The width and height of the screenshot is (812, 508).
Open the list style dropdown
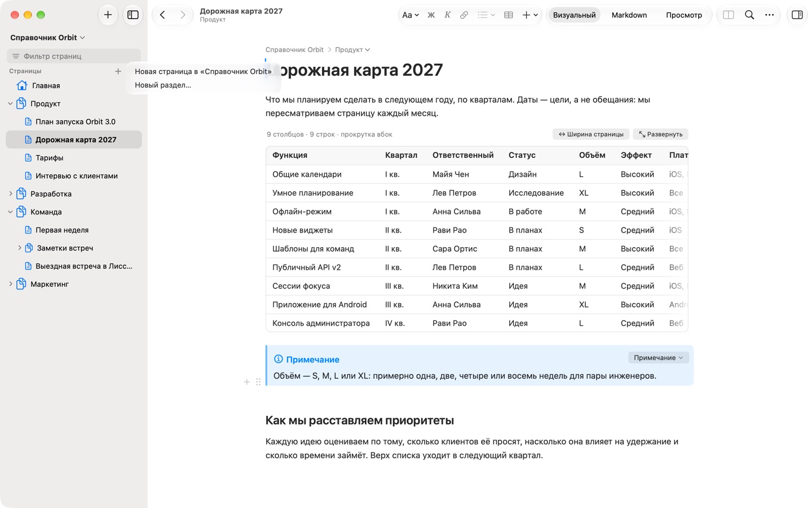(x=486, y=15)
